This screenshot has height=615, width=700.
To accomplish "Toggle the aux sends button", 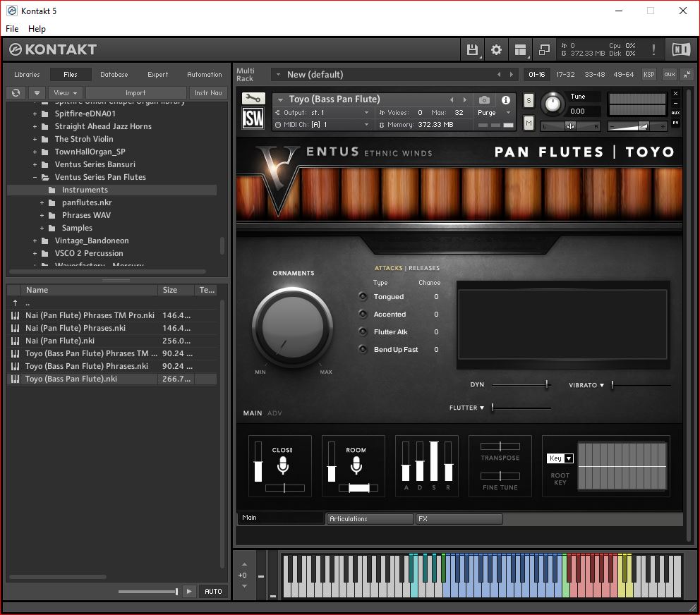I will click(x=669, y=75).
